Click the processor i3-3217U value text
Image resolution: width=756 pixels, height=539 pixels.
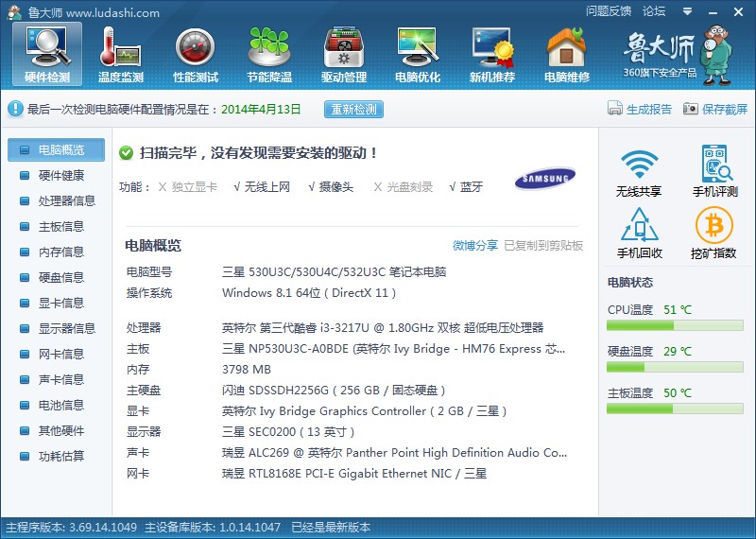pos(383,328)
